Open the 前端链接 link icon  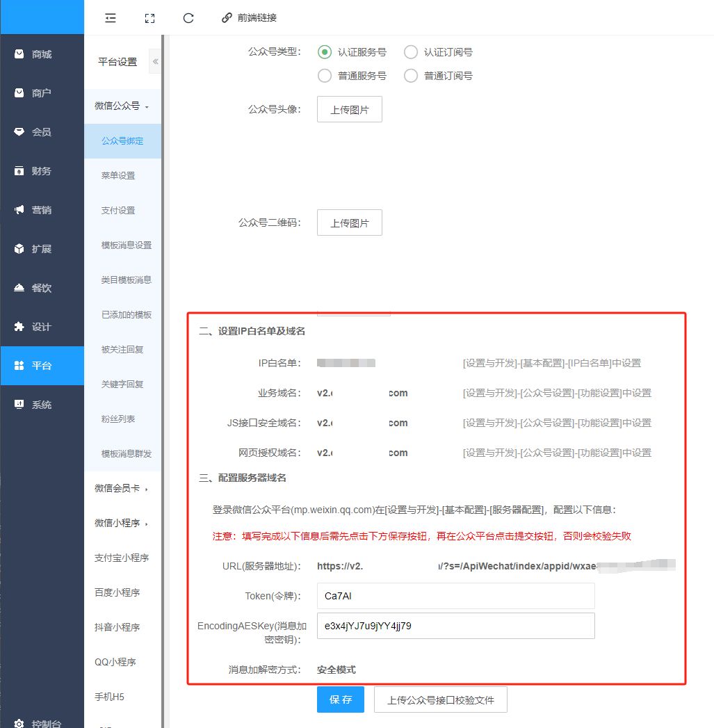tap(227, 18)
